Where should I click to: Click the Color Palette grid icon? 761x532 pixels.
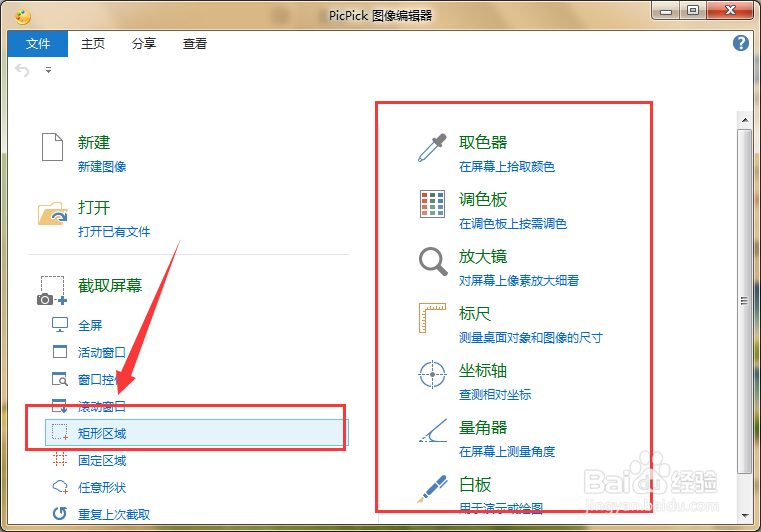pos(432,204)
